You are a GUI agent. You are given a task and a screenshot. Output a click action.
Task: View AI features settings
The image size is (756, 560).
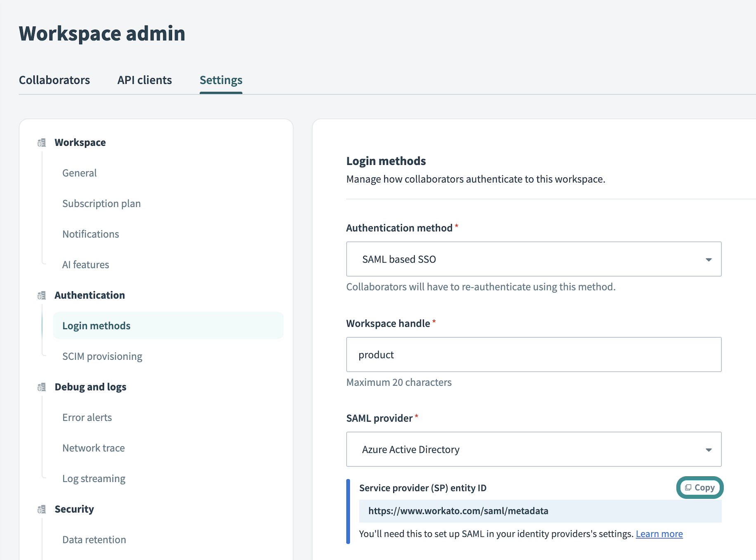tap(85, 265)
